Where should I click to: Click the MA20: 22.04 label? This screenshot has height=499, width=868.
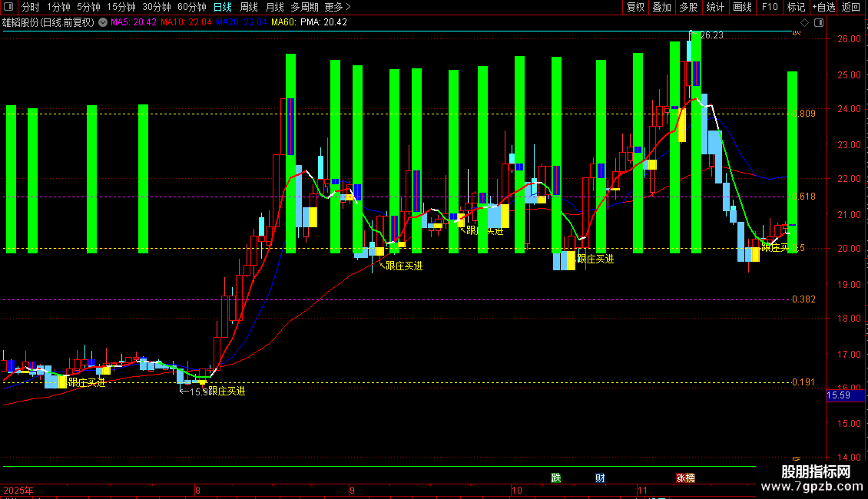241,22
